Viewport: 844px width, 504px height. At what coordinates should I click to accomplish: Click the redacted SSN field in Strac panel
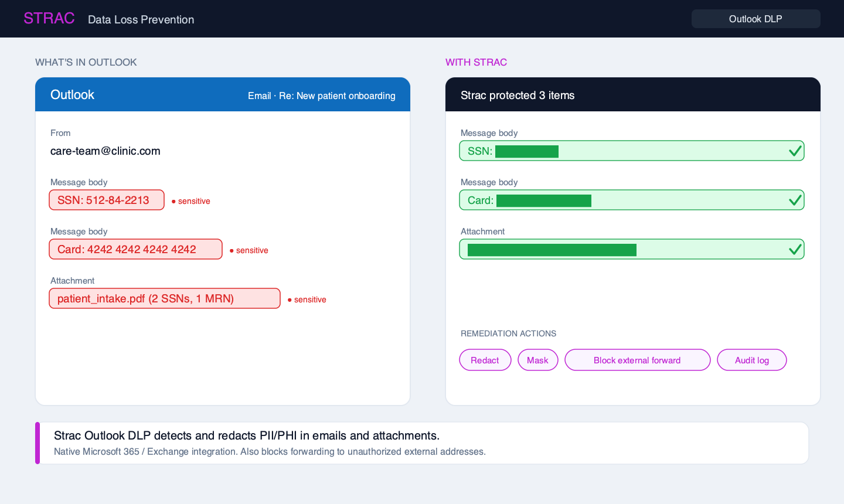[632, 151]
